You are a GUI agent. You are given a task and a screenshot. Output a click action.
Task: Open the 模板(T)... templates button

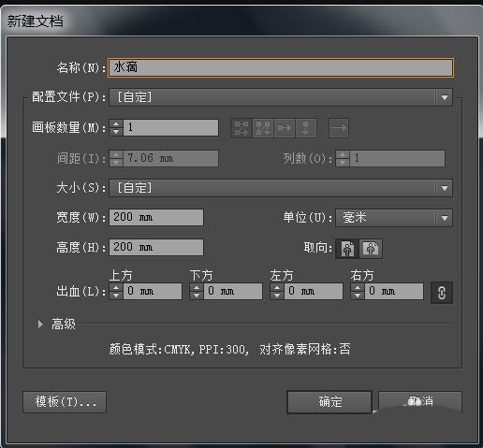click(x=65, y=402)
